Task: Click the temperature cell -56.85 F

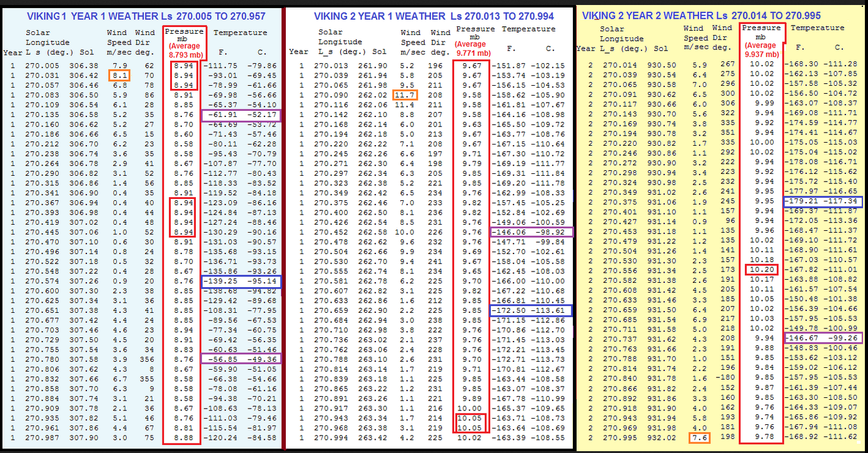Action: (x=225, y=359)
